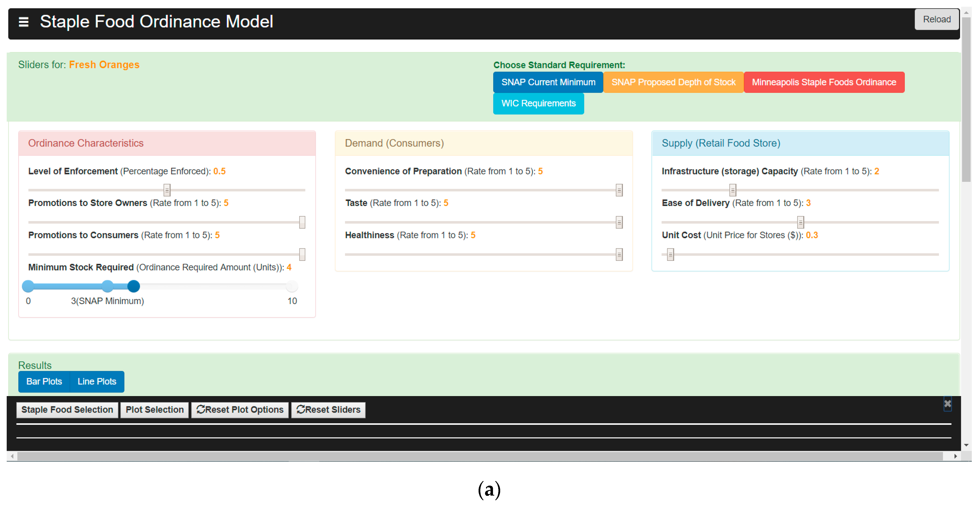Switch to Bar Plots tab
Image resolution: width=980 pixels, height=506 pixels.
(x=44, y=382)
